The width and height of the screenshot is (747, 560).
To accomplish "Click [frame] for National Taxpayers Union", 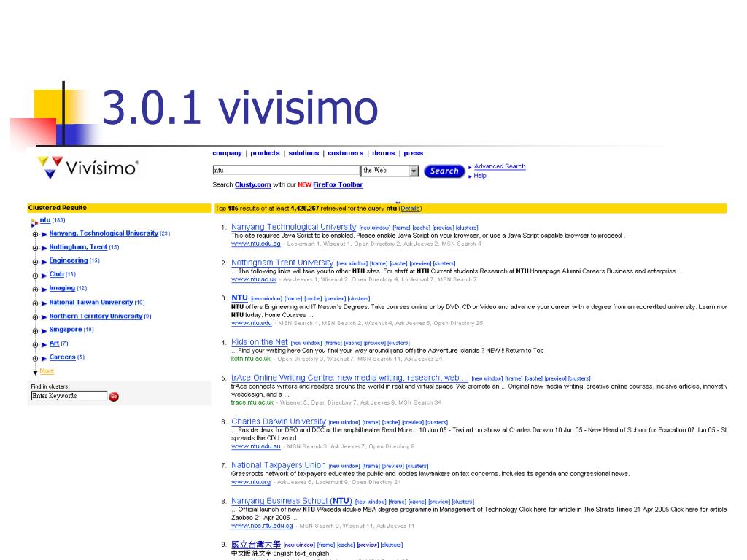I will point(371,466).
